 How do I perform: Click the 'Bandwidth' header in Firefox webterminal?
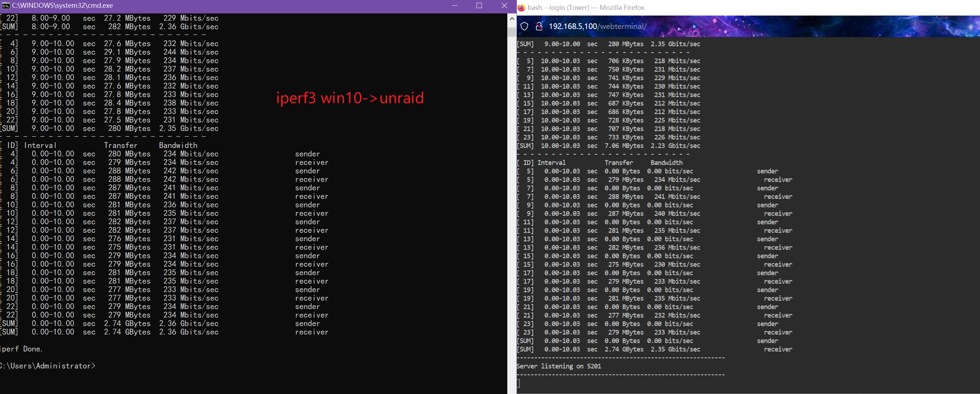tap(667, 163)
